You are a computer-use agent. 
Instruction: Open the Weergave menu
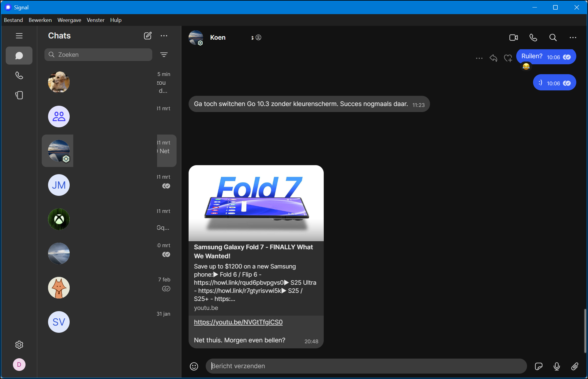69,20
